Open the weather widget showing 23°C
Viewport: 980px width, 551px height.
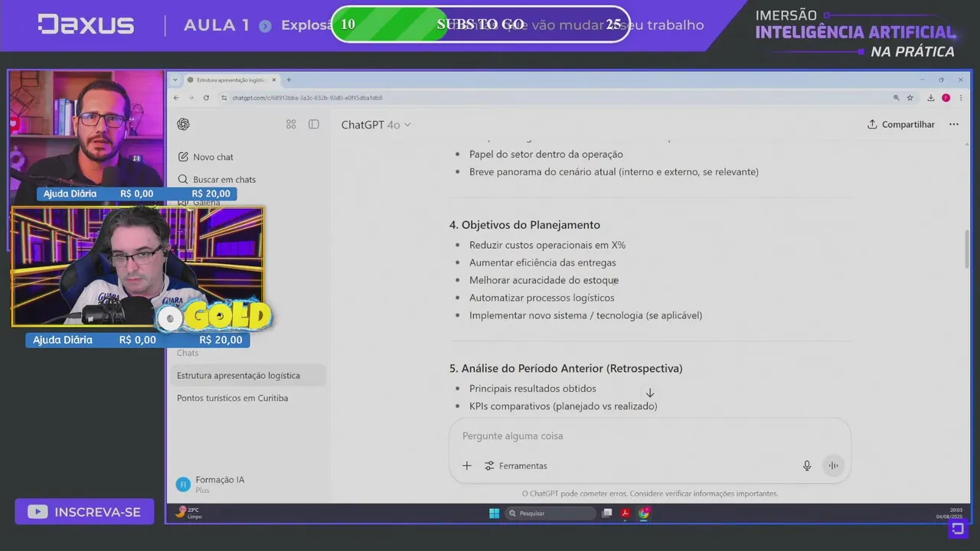(x=188, y=513)
